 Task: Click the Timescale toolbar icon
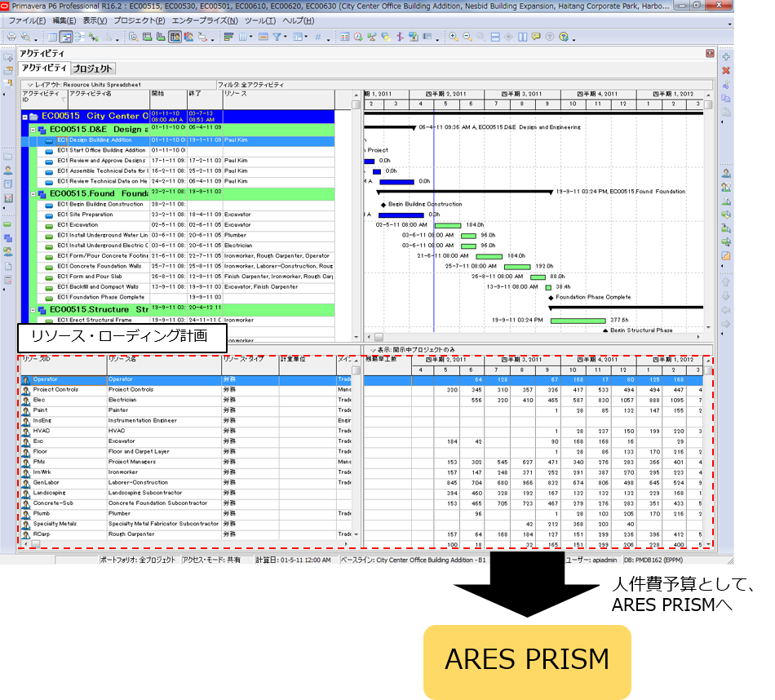[263, 37]
